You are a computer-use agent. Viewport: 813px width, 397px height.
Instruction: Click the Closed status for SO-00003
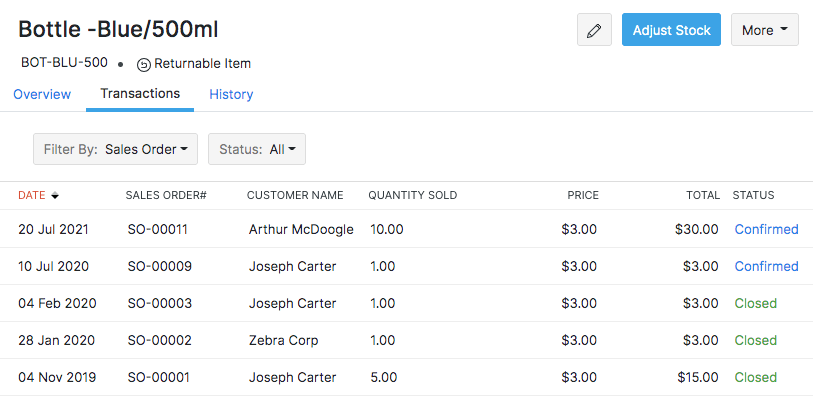click(x=755, y=303)
